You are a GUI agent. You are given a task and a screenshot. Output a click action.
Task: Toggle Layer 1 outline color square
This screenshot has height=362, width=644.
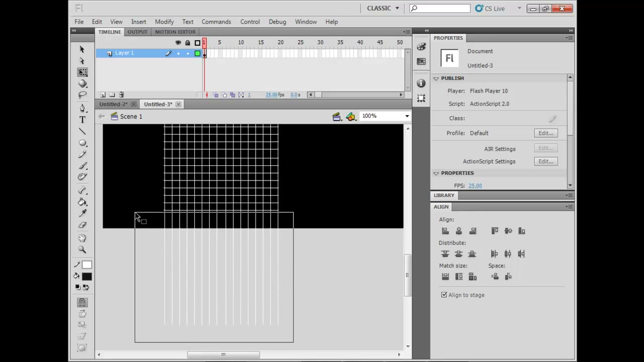(197, 53)
